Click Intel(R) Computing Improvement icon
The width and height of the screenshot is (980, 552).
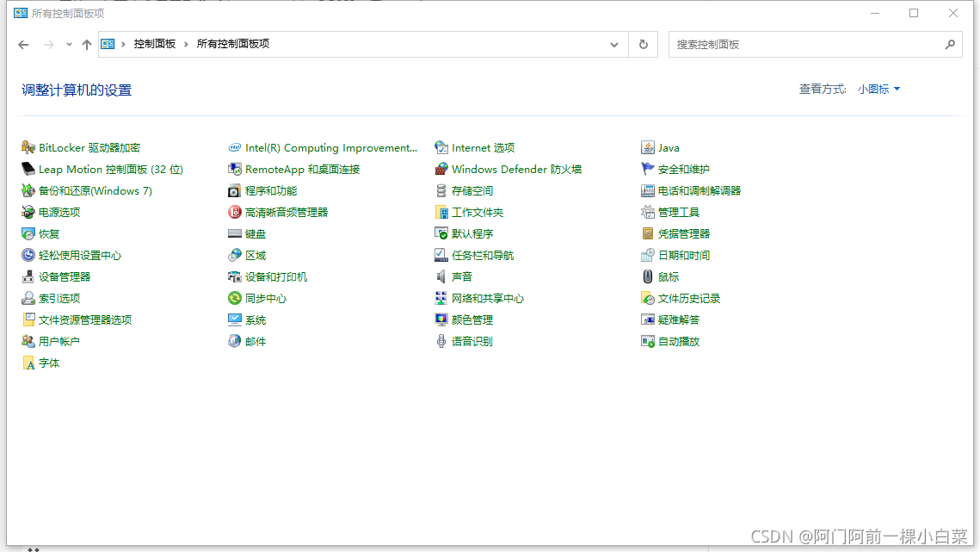(234, 148)
